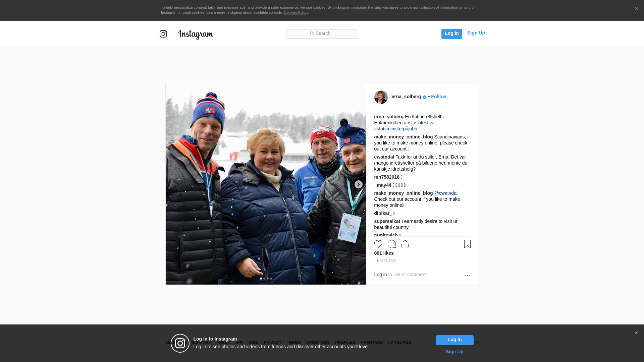Open the 1 HOUR AGO timestamp
Screen dimensions: 644x362
[385, 261]
